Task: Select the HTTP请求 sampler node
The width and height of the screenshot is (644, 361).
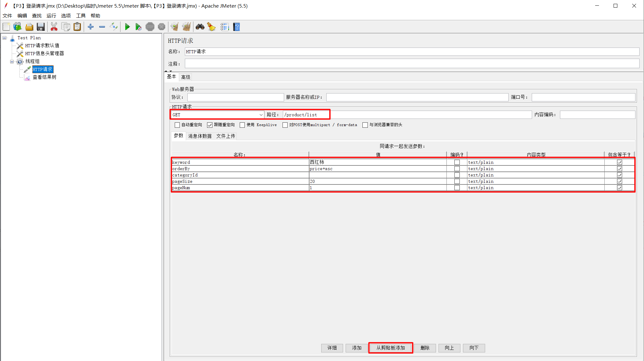Action: [42, 69]
